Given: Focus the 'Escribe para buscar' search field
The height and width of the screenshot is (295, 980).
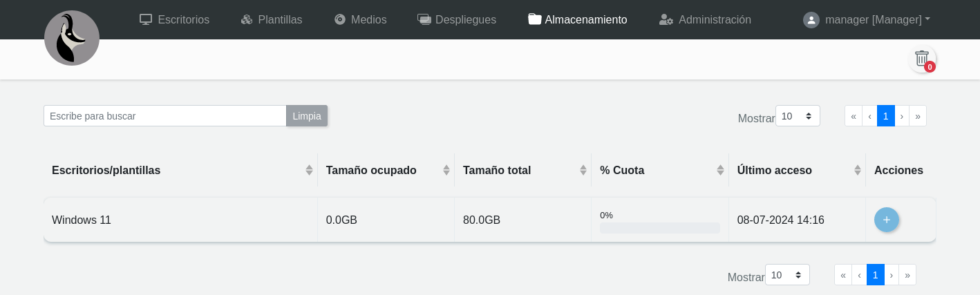Looking at the screenshot, I should pyautogui.click(x=165, y=116).
